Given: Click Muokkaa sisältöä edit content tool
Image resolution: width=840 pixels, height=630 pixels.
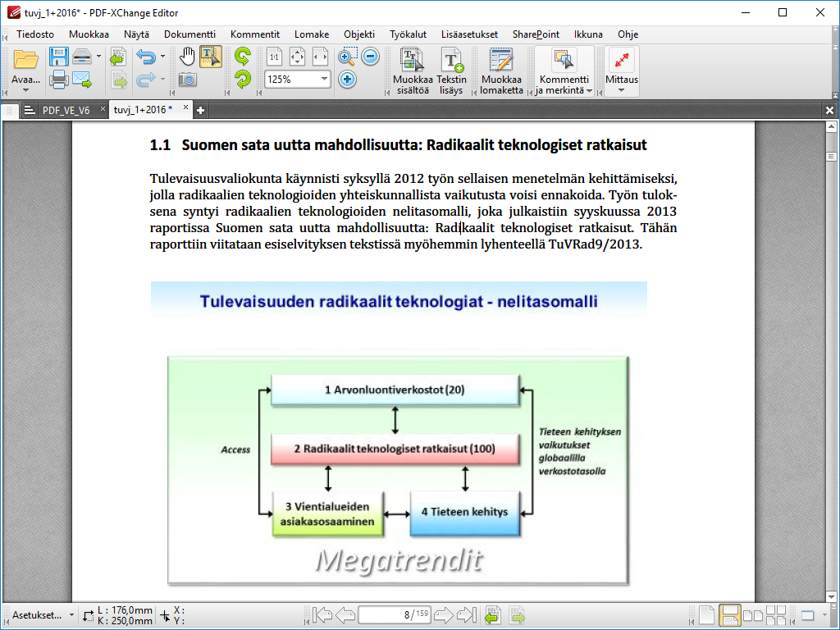Looking at the screenshot, I should click(413, 71).
